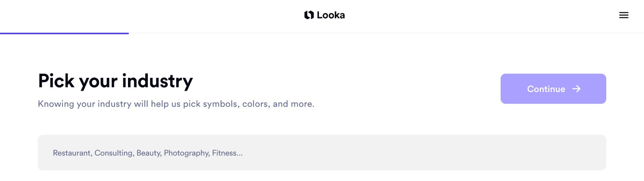Click "Photography" in the placeholder text
The width and height of the screenshot is (644, 181).
coord(186,153)
